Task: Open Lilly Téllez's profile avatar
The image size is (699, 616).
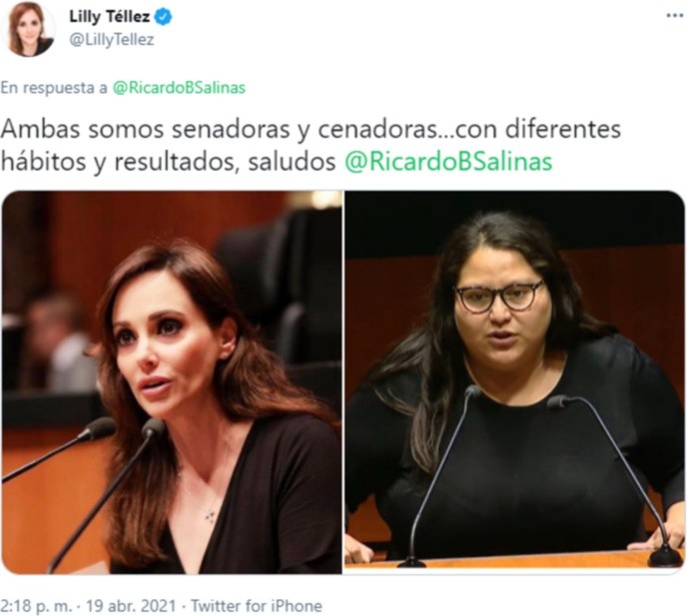Action: click(x=30, y=29)
